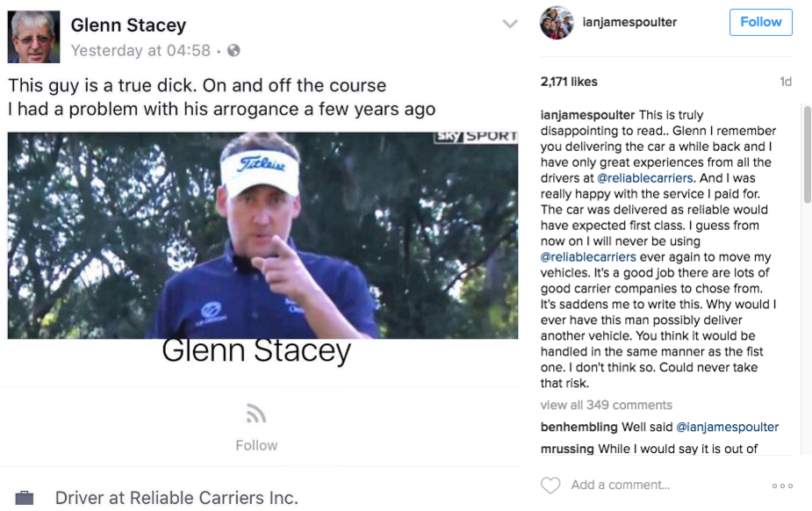Image resolution: width=812 pixels, height=511 pixels.
Task: Click the globe public privacy icon
Action: coord(234,51)
